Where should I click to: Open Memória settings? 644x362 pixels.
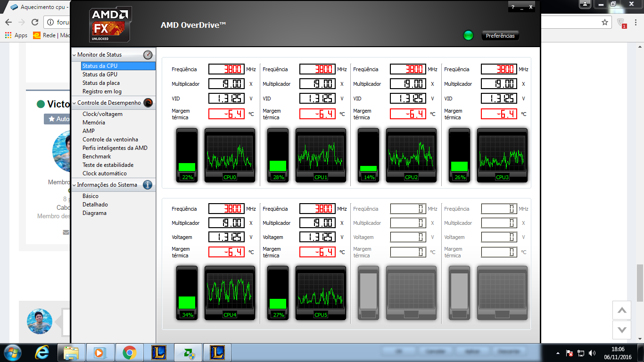click(94, 123)
